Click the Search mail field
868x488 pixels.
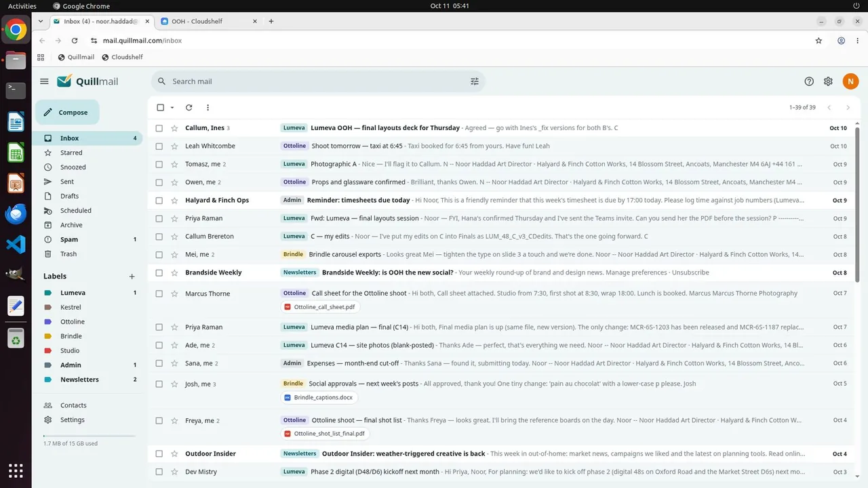[317, 81]
